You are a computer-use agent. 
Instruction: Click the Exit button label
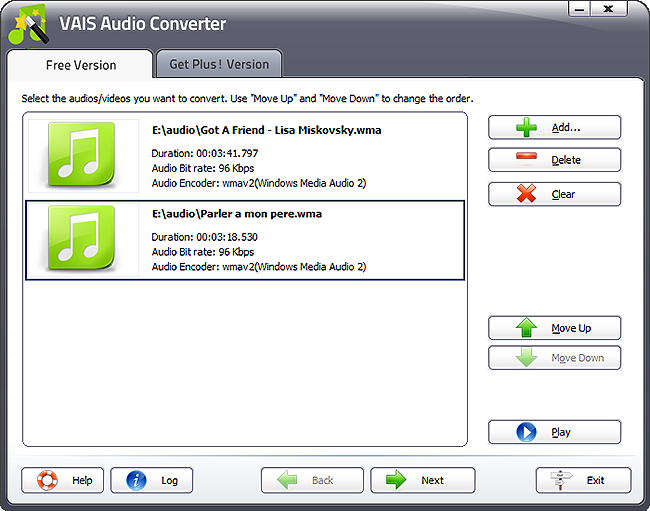coord(595,480)
